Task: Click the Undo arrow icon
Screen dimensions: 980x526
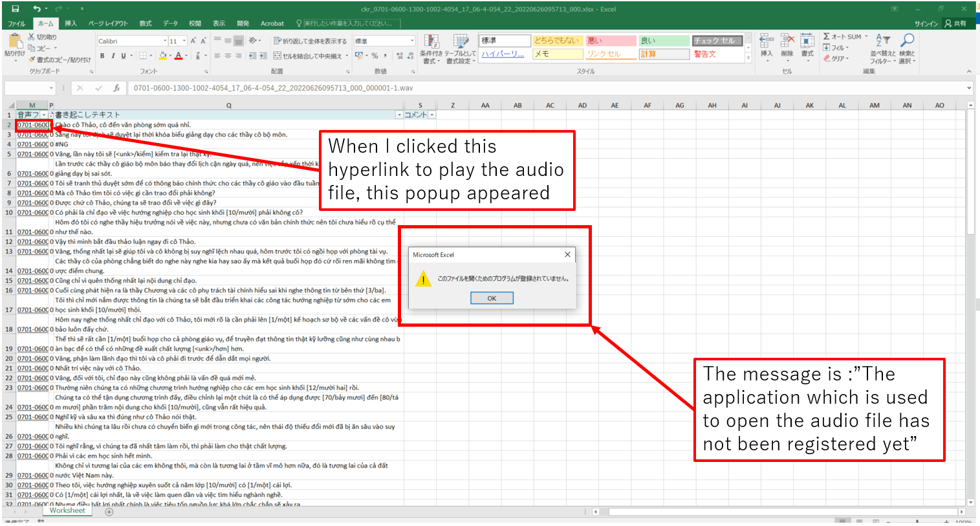Action: click(x=36, y=8)
